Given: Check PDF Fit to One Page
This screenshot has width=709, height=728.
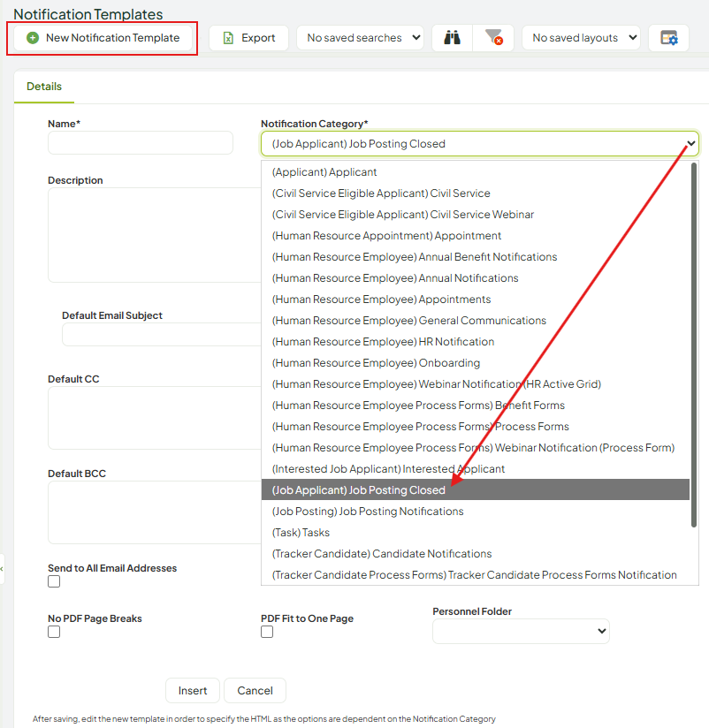Looking at the screenshot, I should pos(267,632).
